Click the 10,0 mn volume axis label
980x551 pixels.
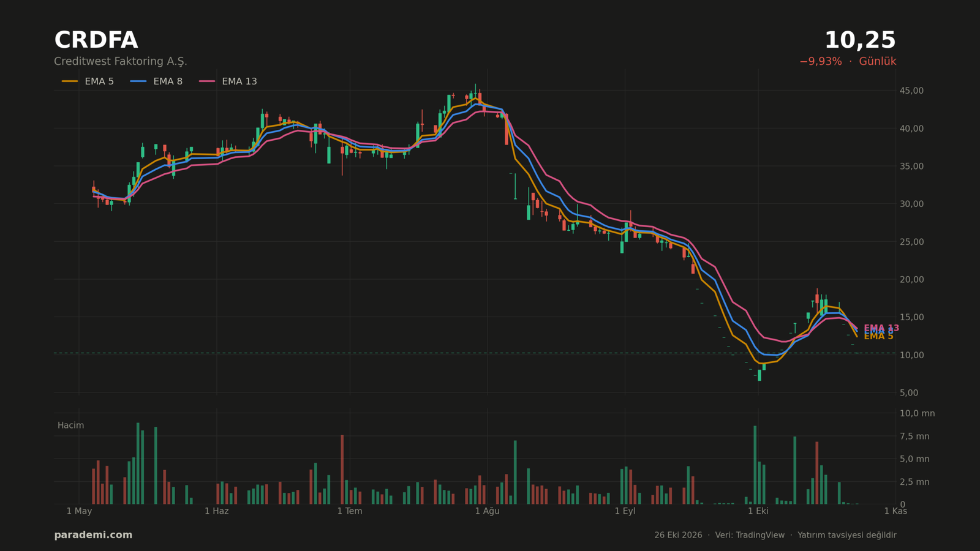(x=917, y=414)
